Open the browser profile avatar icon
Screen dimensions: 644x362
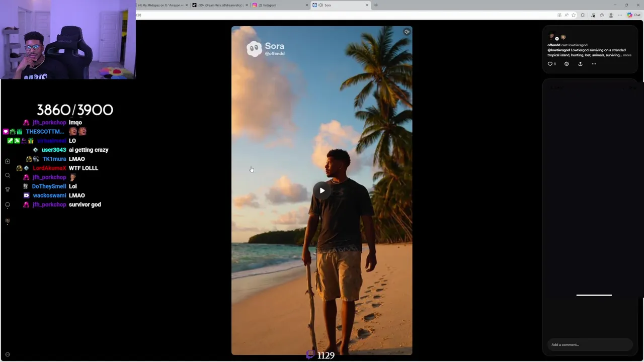[611, 15]
